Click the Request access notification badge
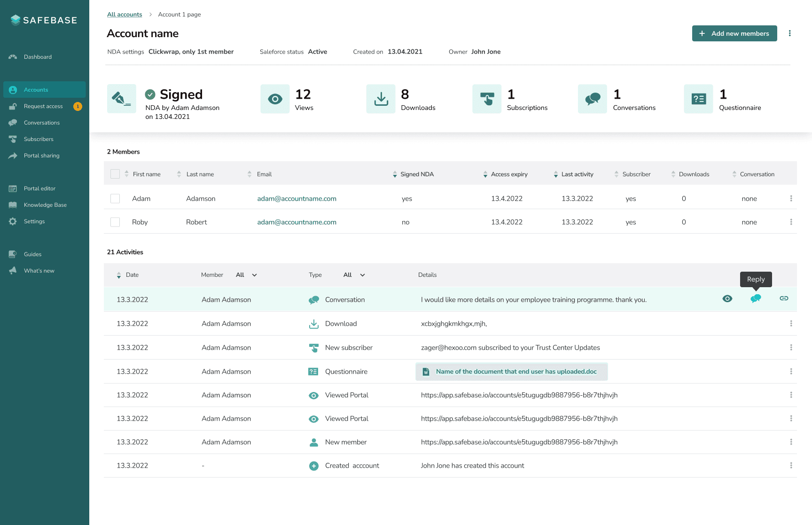Image resolution: width=812 pixels, height=525 pixels. coord(78,106)
